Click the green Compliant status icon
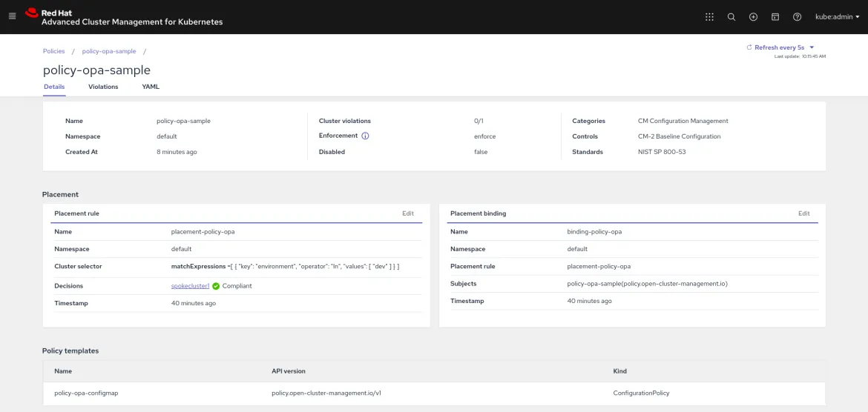 pyautogui.click(x=216, y=286)
